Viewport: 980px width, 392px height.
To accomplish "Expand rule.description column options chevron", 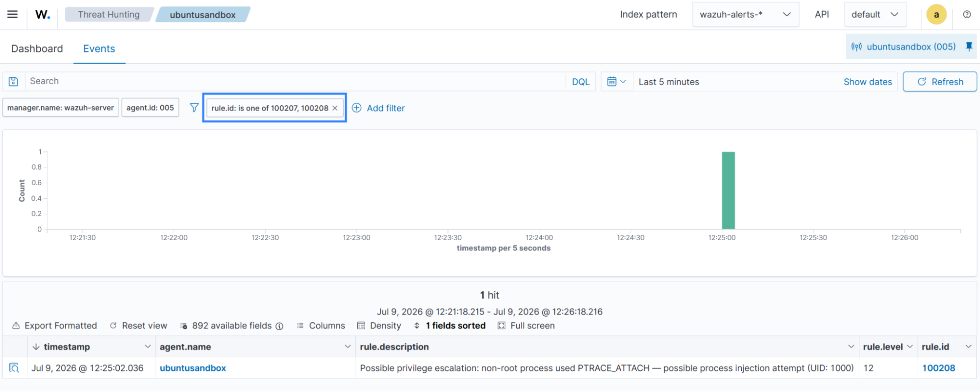I will pyautogui.click(x=851, y=346).
